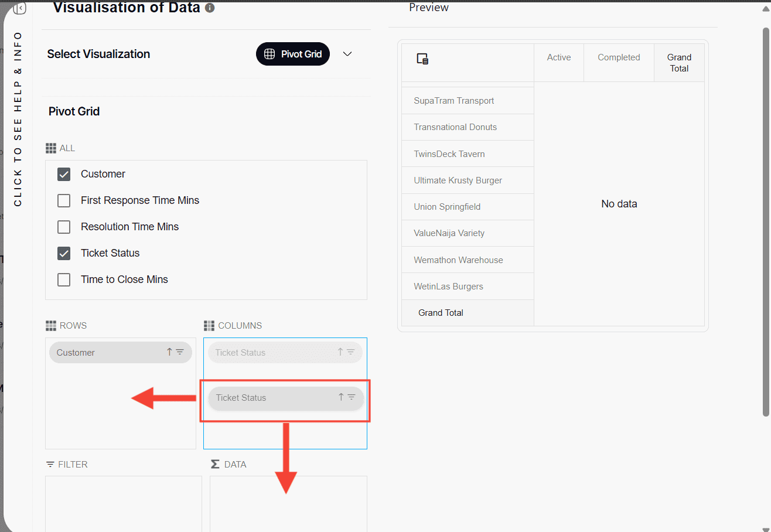Click the Pivot Grid visualization button

click(293, 54)
